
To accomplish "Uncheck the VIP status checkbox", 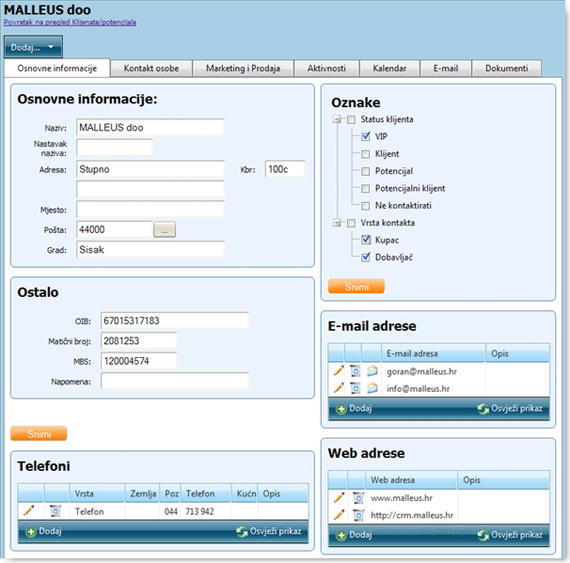I will [x=365, y=137].
